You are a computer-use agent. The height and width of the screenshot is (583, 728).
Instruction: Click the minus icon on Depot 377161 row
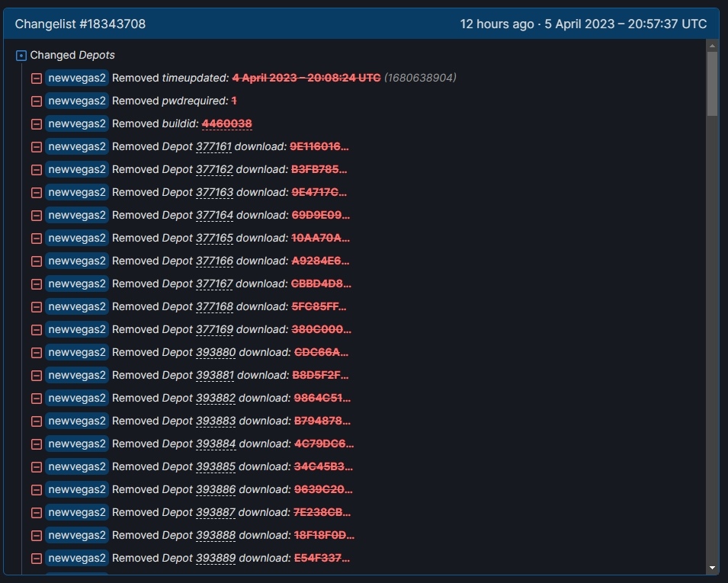tap(36, 147)
